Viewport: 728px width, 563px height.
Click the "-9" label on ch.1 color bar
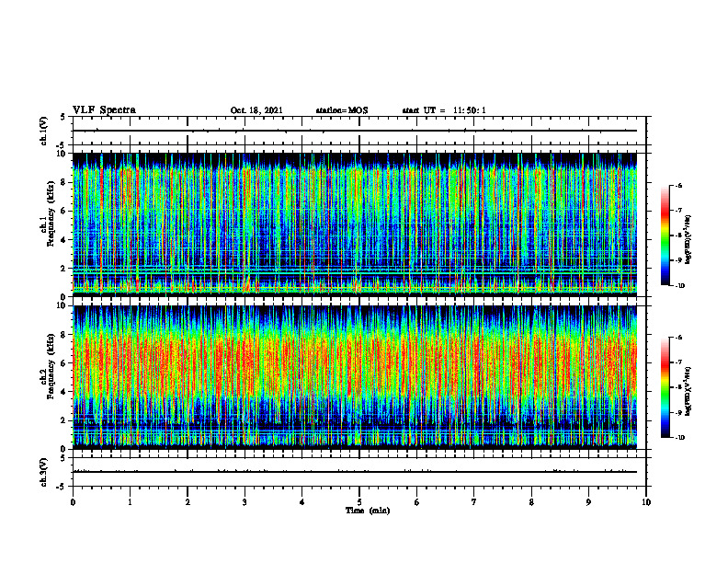[x=678, y=260]
